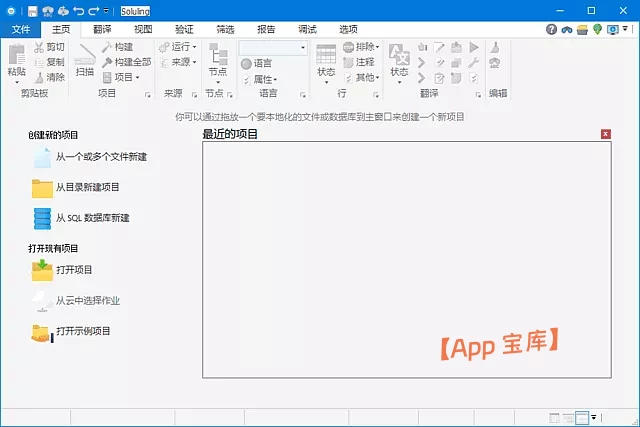Switch to the Report (报告) ribbon tab
Screen dimensions: 640x427
266,29
